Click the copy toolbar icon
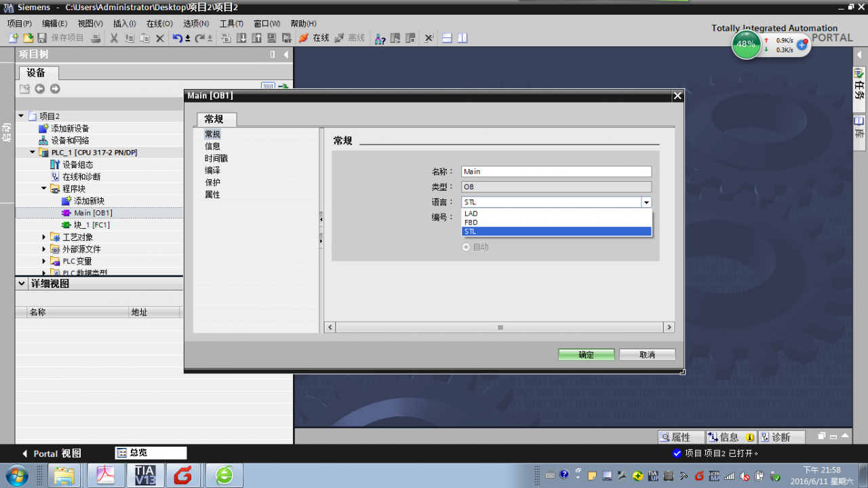This screenshot has width=868, height=488. pos(129,38)
